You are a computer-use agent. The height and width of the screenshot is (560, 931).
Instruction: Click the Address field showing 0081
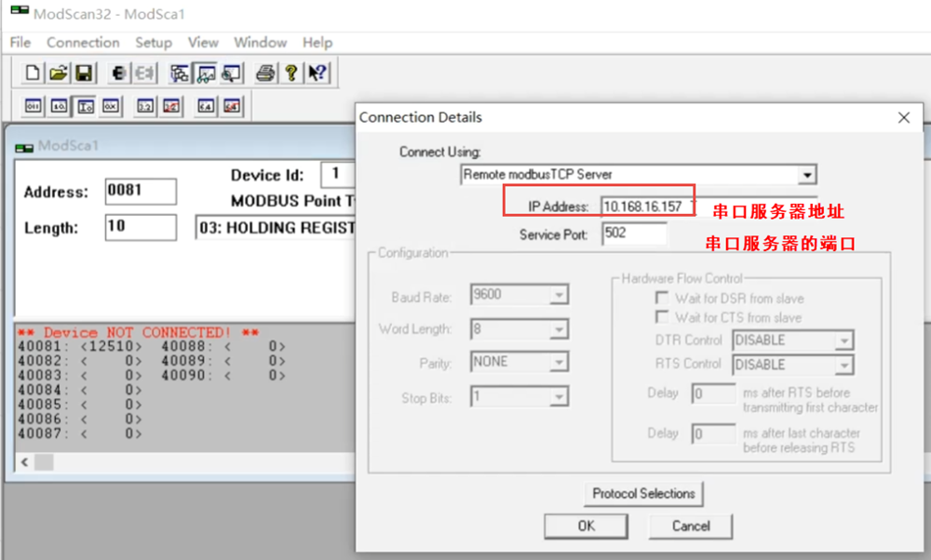(141, 191)
